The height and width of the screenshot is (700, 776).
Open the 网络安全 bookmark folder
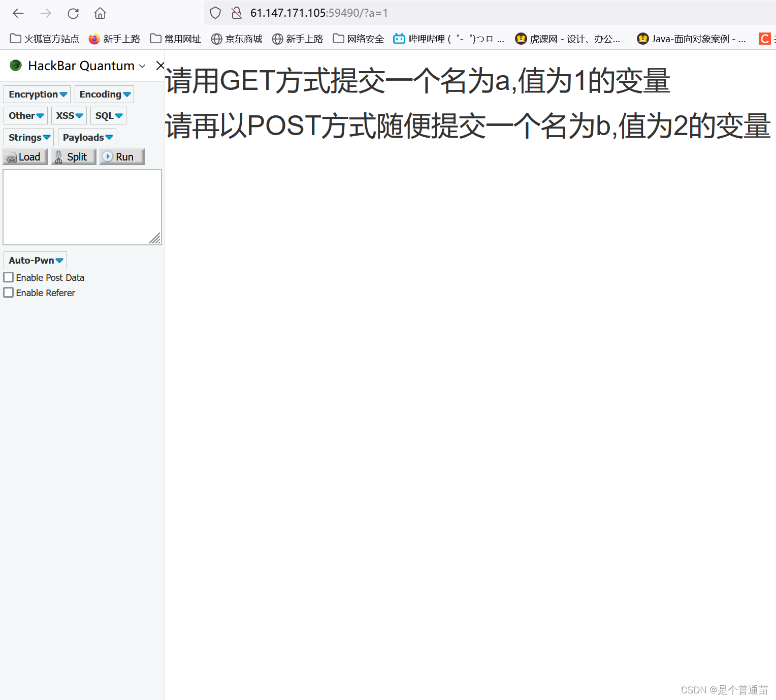pos(359,39)
